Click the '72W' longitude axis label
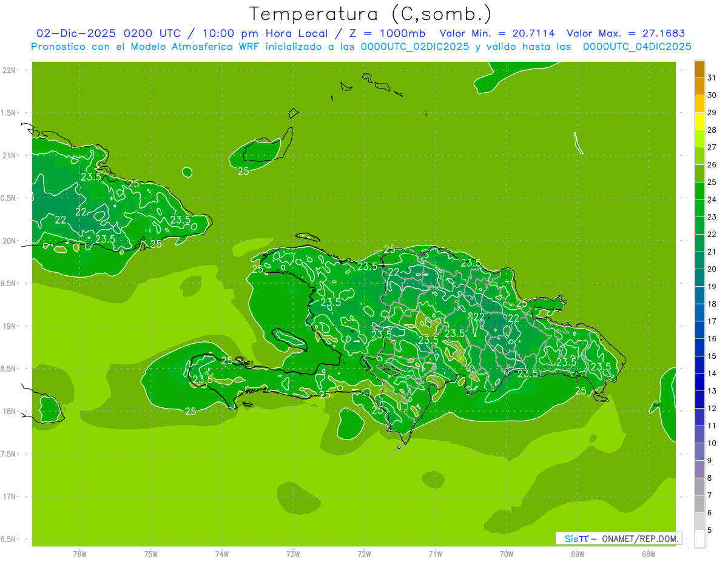 point(364,554)
